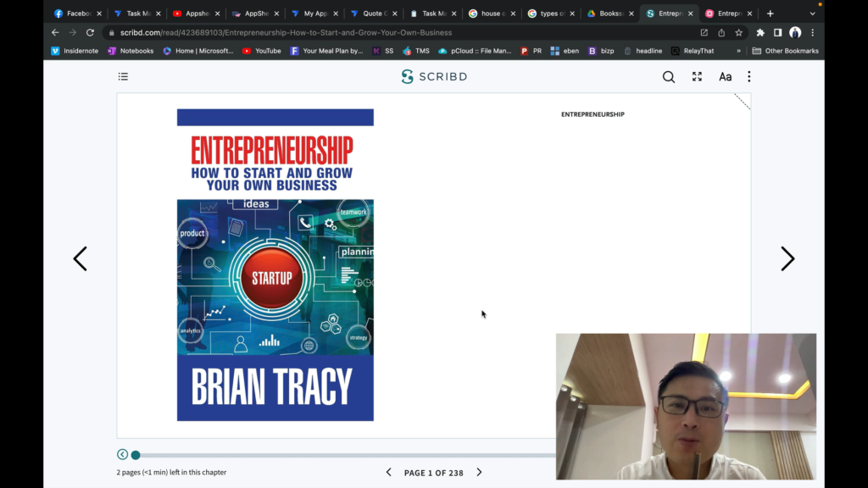
Task: Click the open-in-app icon in the address bar
Action: pyautogui.click(x=704, y=33)
